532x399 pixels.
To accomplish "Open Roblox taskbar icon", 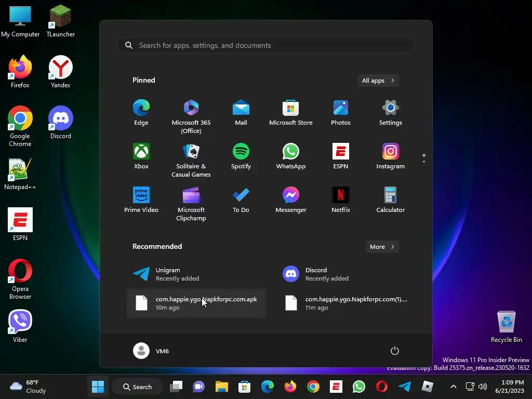I will [x=428, y=387].
